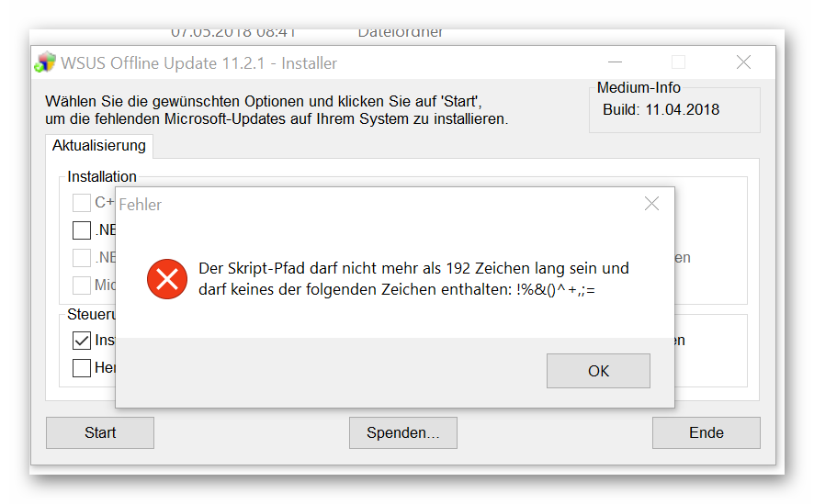Click the grayed-out 'Mic' checkbox
This screenshot has width=814, height=504.
[82, 286]
